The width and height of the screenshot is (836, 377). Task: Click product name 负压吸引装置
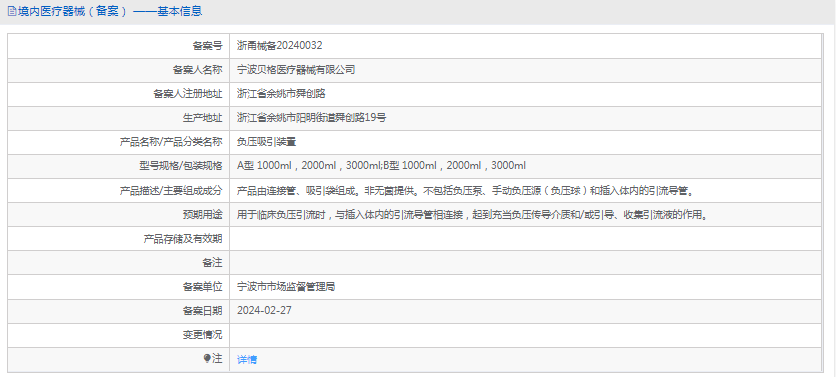(x=266, y=142)
